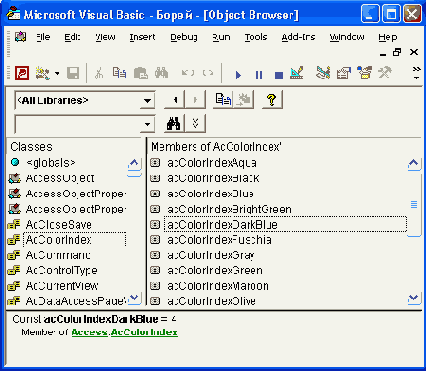Viewport: 426px width, 371px height.
Task: Open the Help menu
Action: point(388,37)
